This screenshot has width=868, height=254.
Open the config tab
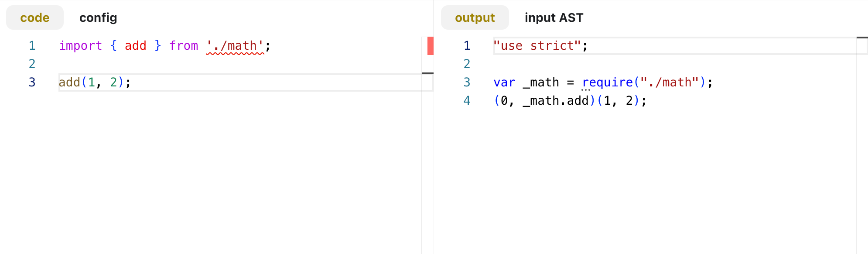pyautogui.click(x=98, y=17)
